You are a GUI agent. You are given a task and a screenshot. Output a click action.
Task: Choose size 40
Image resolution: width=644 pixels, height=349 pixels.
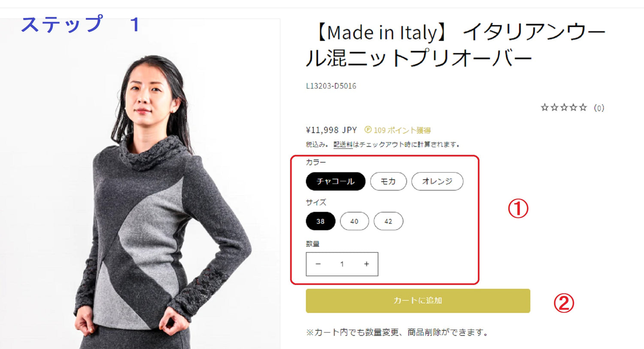pos(354,221)
